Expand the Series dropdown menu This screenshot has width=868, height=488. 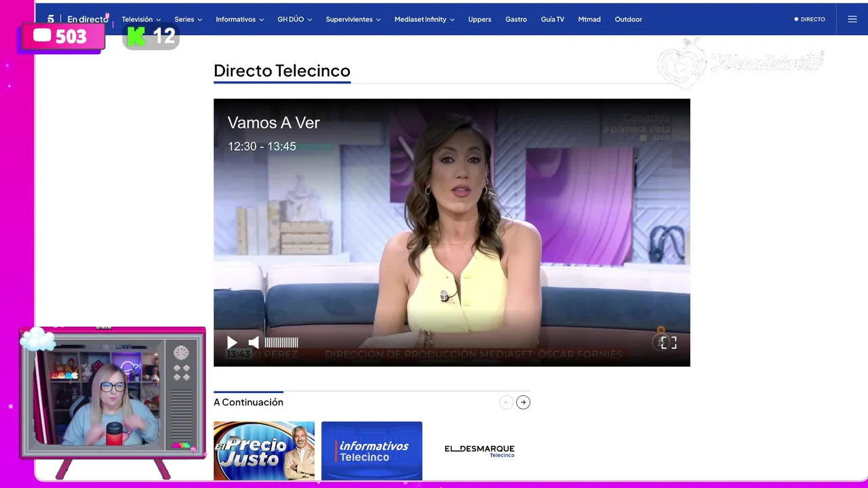tap(188, 19)
